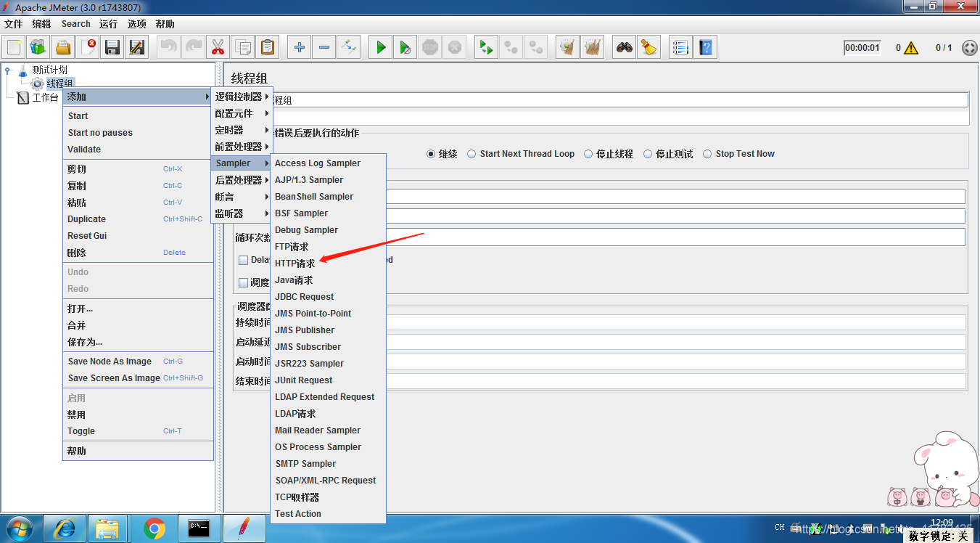
Task: Expand the 断言 submenu
Action: click(x=242, y=197)
